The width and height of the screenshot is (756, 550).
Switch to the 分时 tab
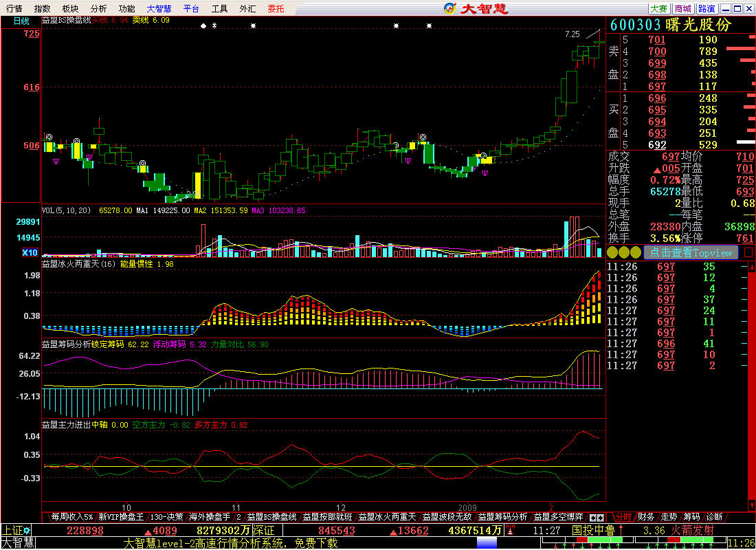[x=623, y=517]
